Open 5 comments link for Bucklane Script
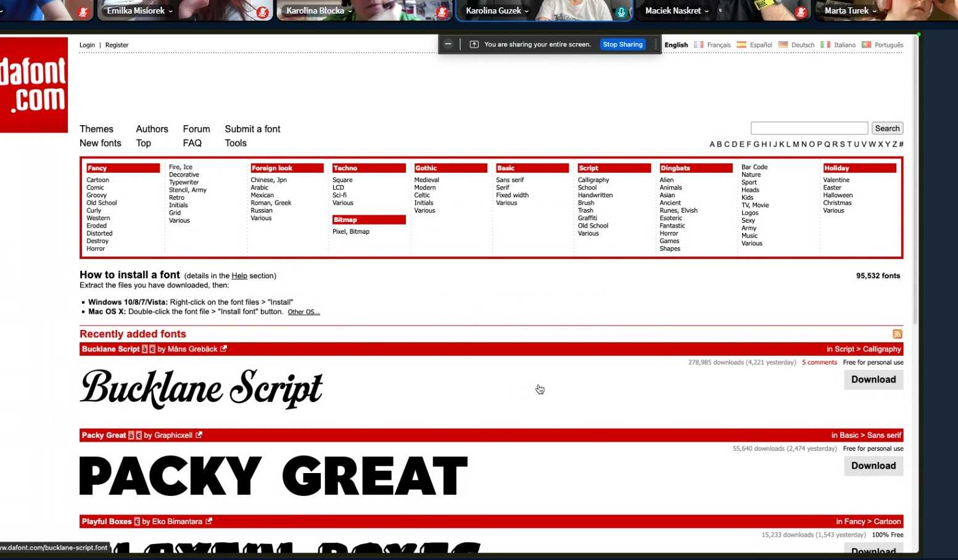 pos(819,363)
